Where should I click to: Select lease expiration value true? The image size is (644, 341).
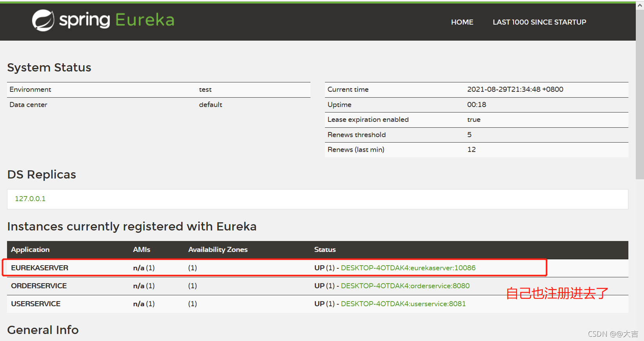tap(474, 120)
